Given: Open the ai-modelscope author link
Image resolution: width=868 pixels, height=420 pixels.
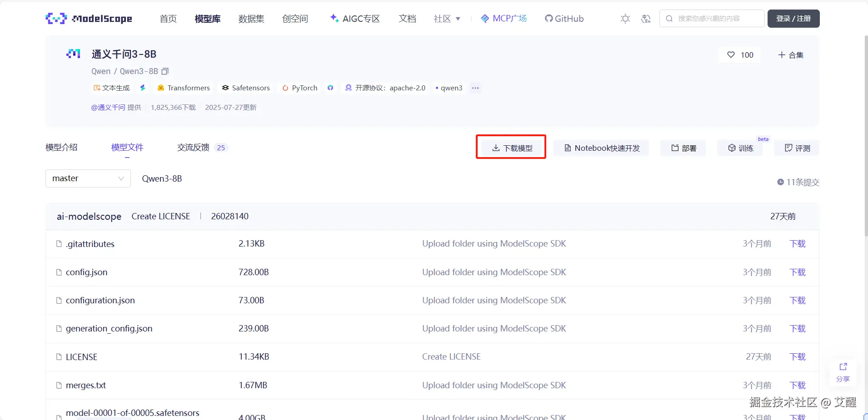Looking at the screenshot, I should [x=89, y=217].
